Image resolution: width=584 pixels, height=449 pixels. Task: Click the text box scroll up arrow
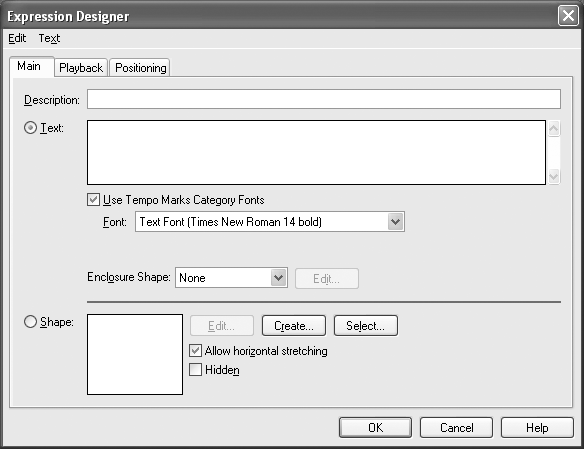554,129
